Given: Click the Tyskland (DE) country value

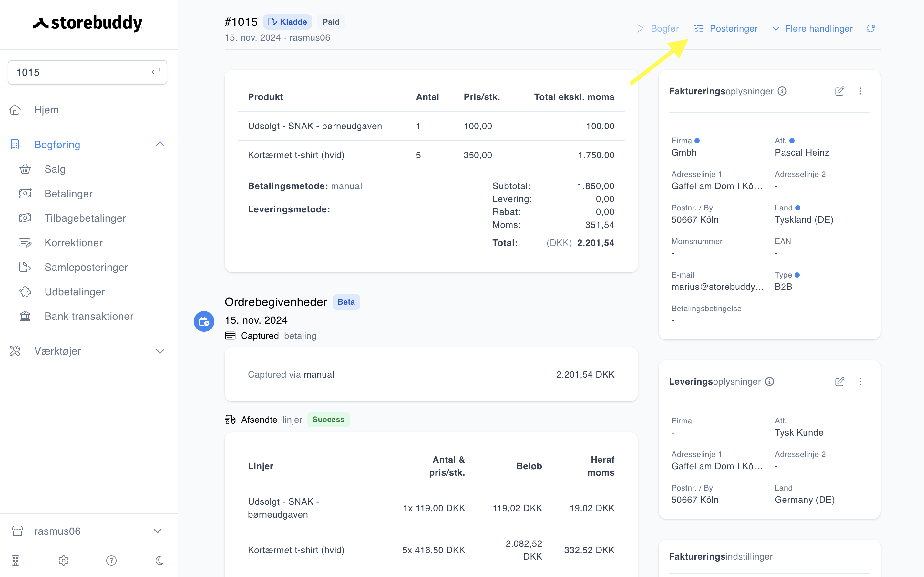Looking at the screenshot, I should coord(804,219).
